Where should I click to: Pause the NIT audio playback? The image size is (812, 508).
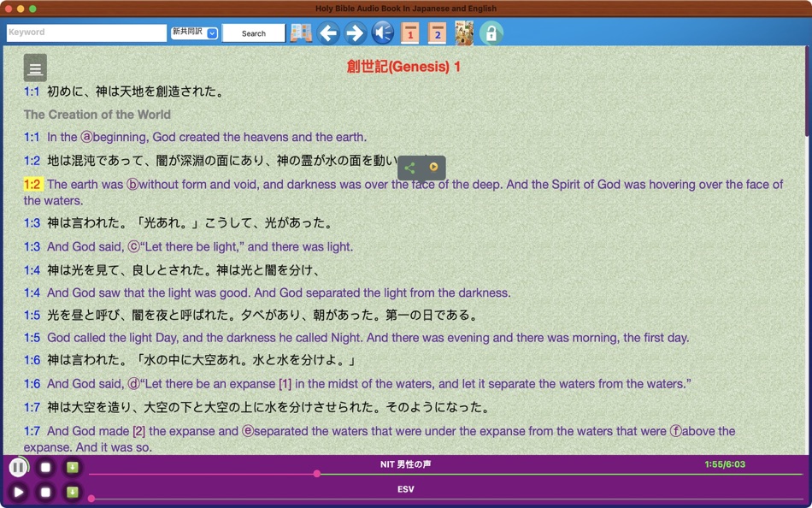click(x=18, y=467)
